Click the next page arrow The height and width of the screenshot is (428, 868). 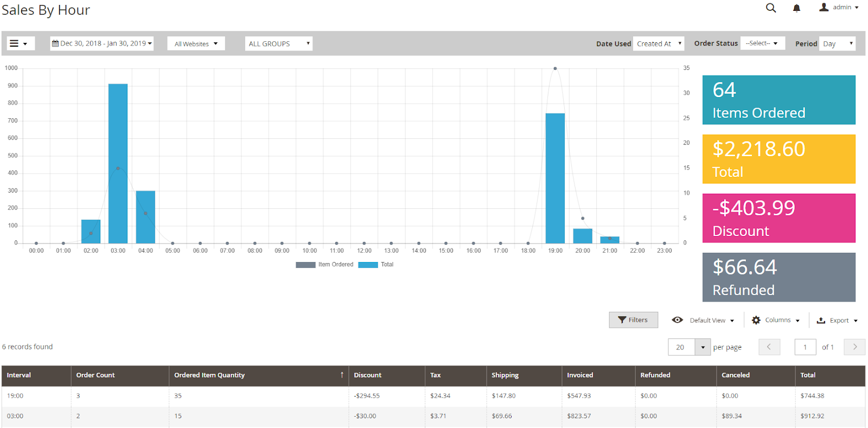[x=854, y=347]
